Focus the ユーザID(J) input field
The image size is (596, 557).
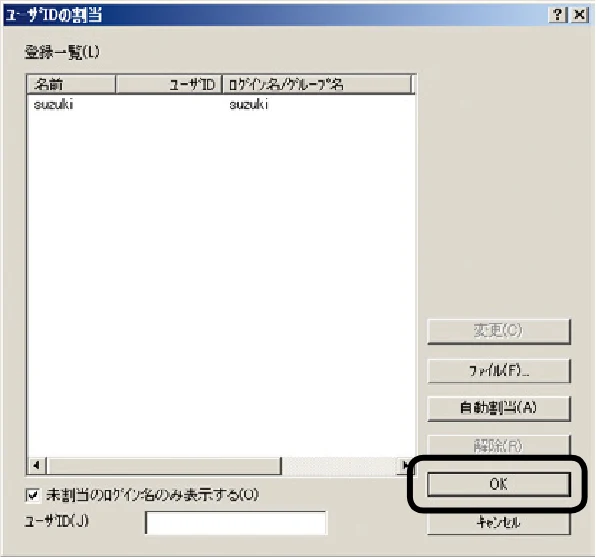(x=236, y=523)
